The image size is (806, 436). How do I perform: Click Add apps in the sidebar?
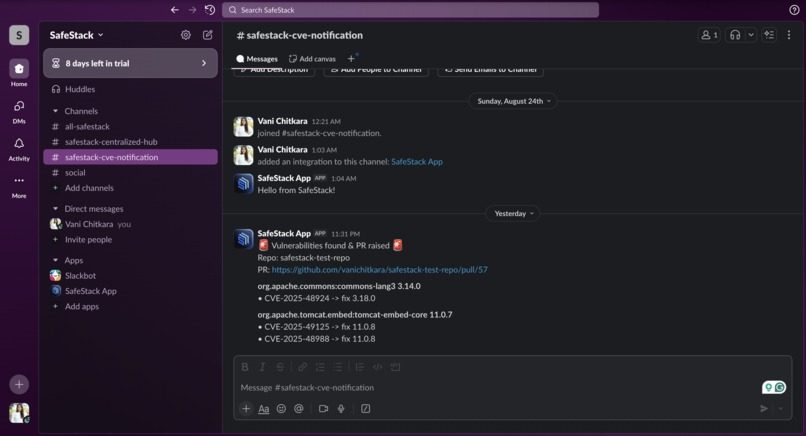point(131,306)
